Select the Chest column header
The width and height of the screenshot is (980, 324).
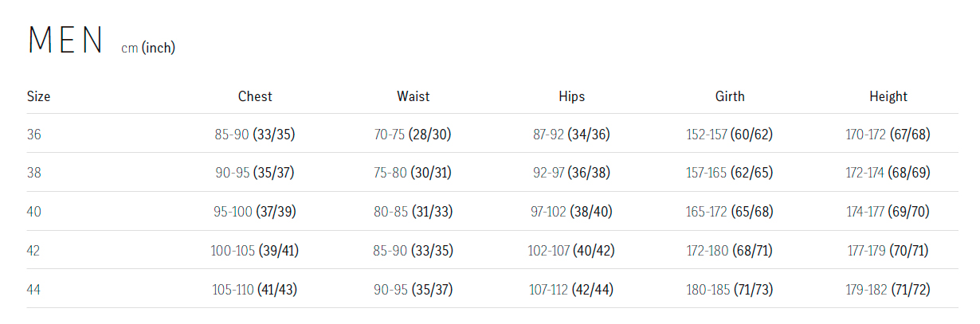pos(255,96)
